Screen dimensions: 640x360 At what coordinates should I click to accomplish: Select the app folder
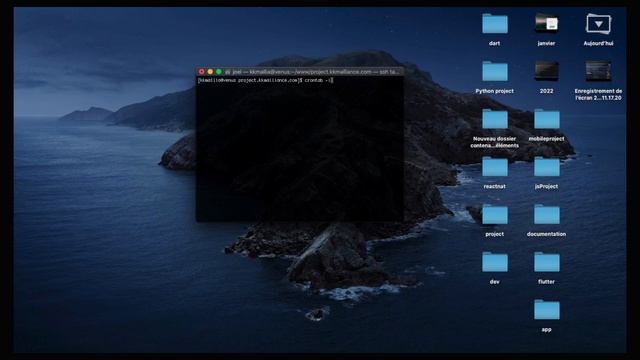(547, 310)
